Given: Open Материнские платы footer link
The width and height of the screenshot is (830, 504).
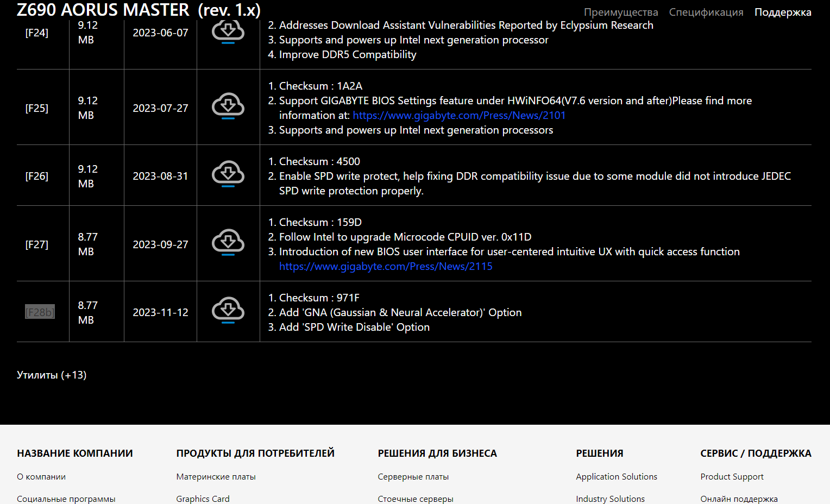Looking at the screenshot, I should (216, 477).
